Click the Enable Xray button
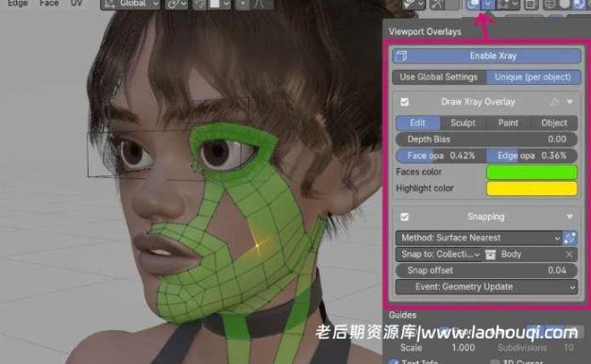The height and width of the screenshot is (364, 591). tap(486, 56)
